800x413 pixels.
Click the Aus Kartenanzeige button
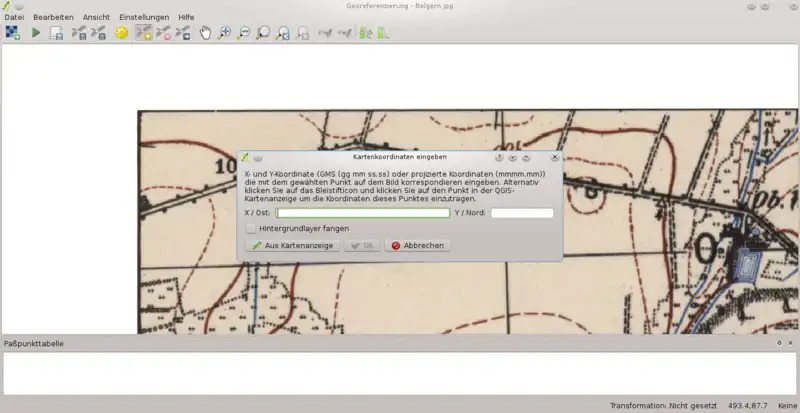(x=292, y=245)
